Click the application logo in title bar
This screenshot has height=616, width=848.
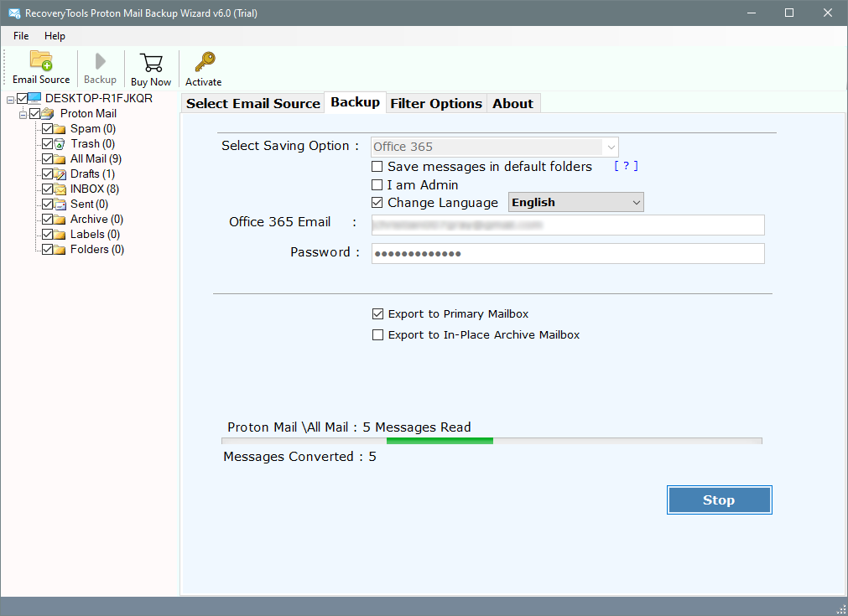coord(14,13)
